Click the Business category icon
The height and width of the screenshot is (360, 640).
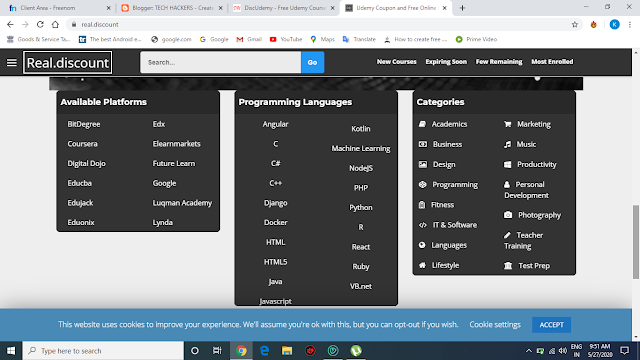pyautogui.click(x=423, y=144)
